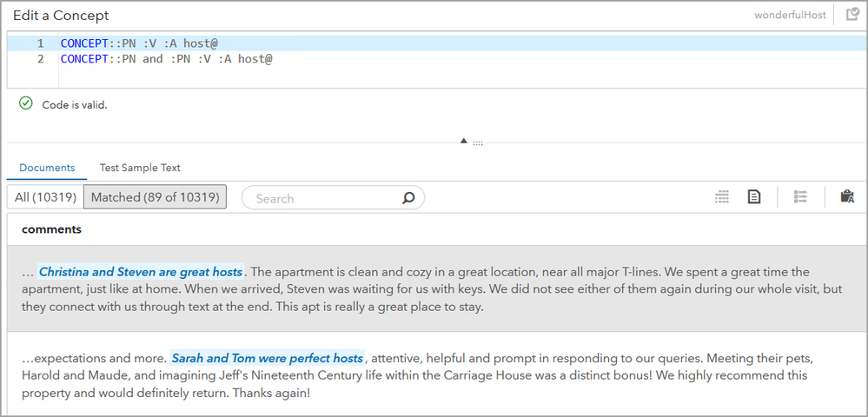The image size is (868, 417).
Task: Click the search magnifier icon
Action: click(408, 198)
